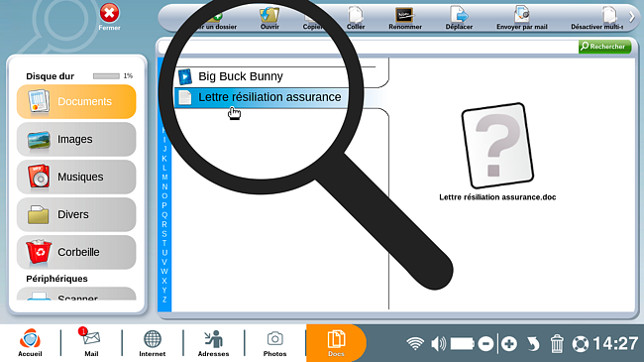The image size is (644, 362).
Task: Open the Ouvrir toolbar icon
Action: click(269, 18)
